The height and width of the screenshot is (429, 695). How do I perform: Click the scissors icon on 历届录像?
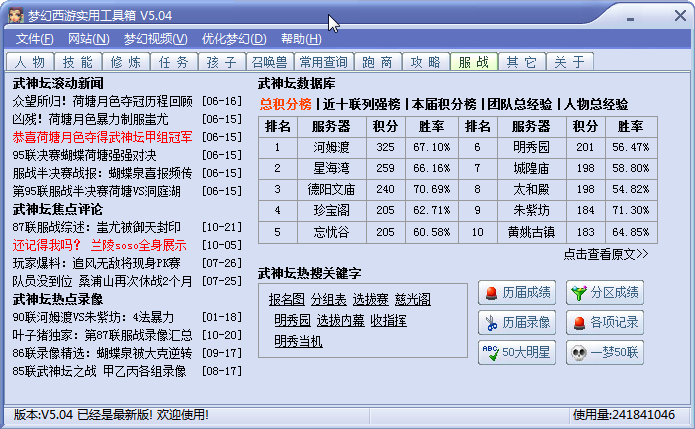point(491,323)
